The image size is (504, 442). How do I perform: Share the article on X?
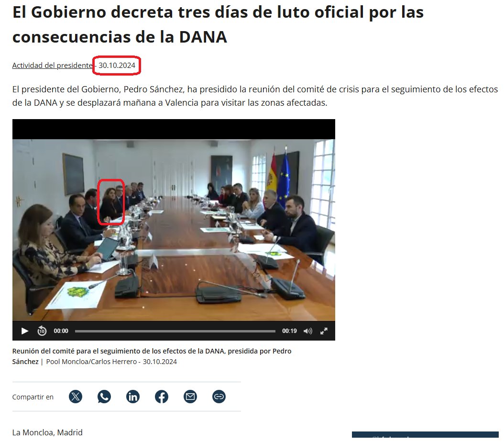click(76, 396)
